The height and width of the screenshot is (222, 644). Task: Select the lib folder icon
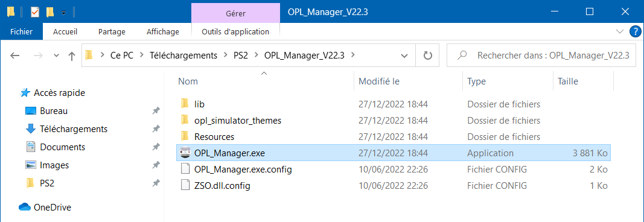[x=185, y=104]
